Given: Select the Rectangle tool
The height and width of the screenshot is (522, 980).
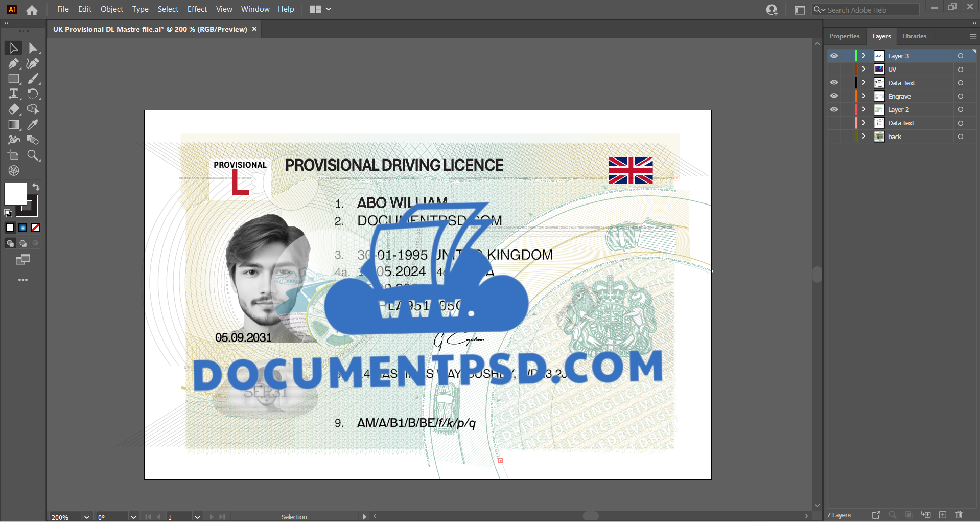Looking at the screenshot, I should coord(14,79).
